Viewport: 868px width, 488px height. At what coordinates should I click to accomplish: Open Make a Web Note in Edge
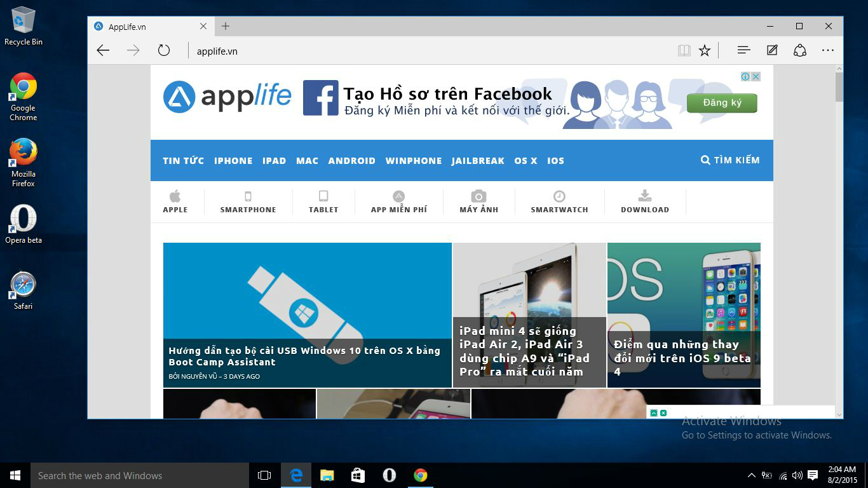tap(771, 50)
